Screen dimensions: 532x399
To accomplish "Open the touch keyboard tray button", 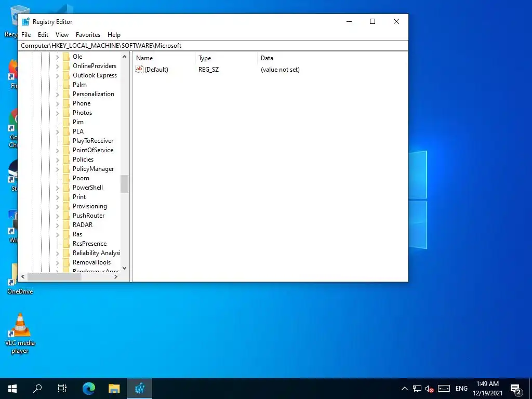I will click(444, 389).
